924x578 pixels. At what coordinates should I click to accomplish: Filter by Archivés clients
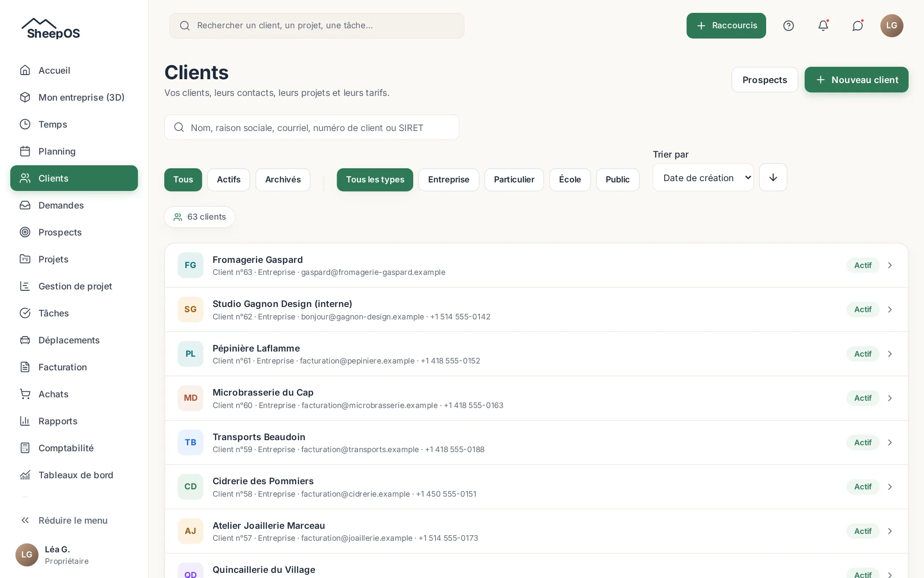pyautogui.click(x=283, y=179)
